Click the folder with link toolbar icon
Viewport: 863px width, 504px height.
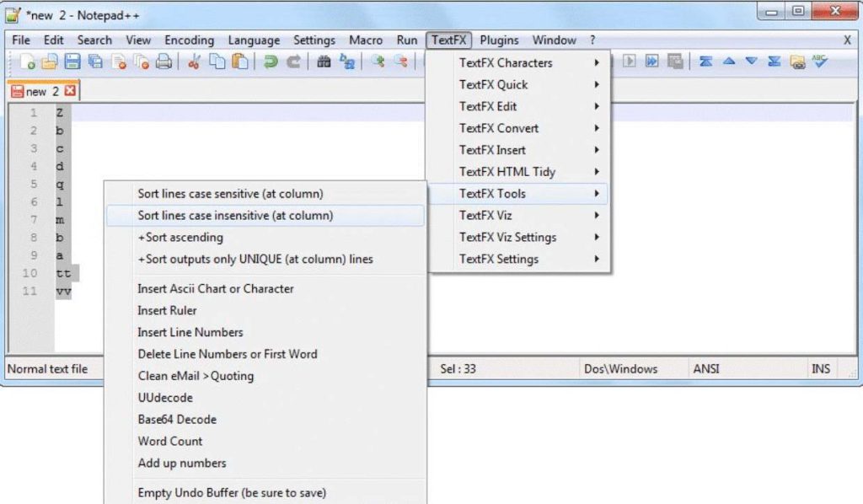tap(797, 62)
